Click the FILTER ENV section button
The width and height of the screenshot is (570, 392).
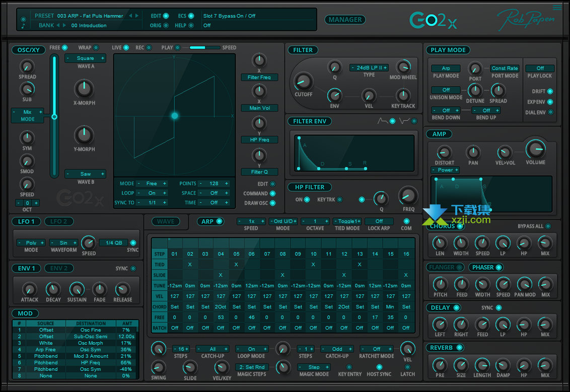(x=309, y=121)
